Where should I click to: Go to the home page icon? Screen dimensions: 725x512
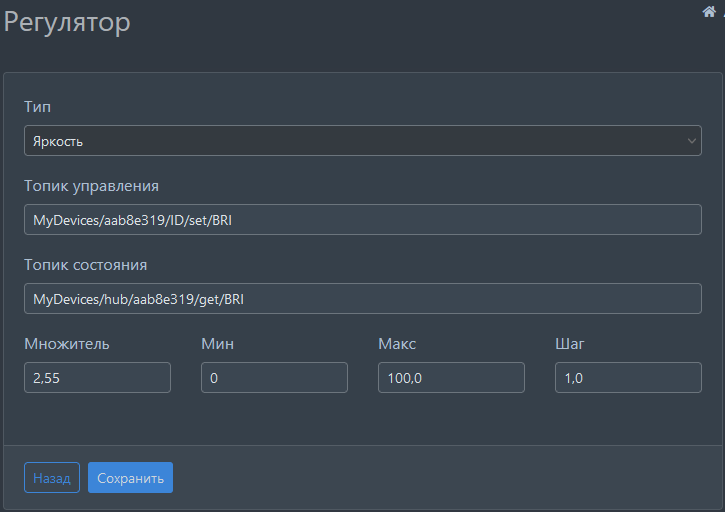[x=709, y=11]
